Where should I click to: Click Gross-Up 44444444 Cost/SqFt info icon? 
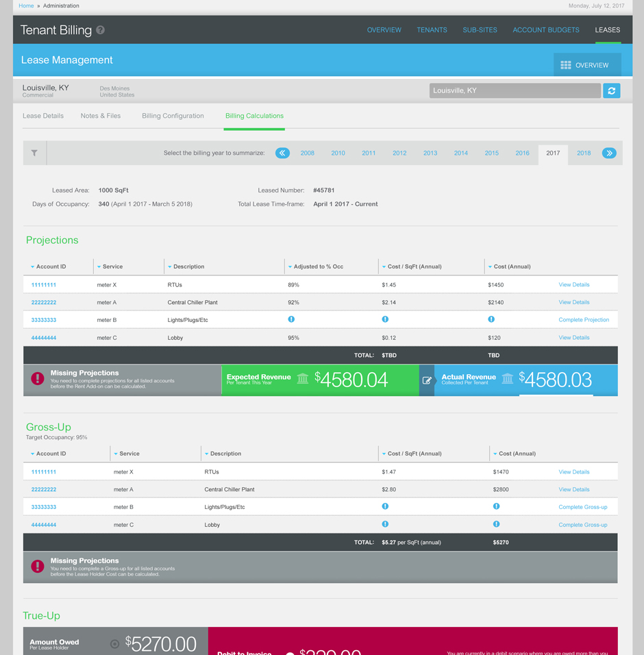pos(385,524)
